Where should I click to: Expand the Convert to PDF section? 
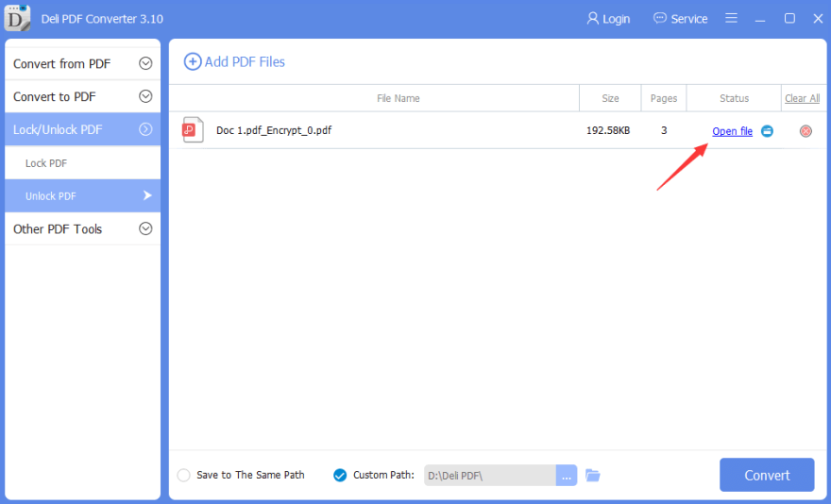(x=145, y=96)
